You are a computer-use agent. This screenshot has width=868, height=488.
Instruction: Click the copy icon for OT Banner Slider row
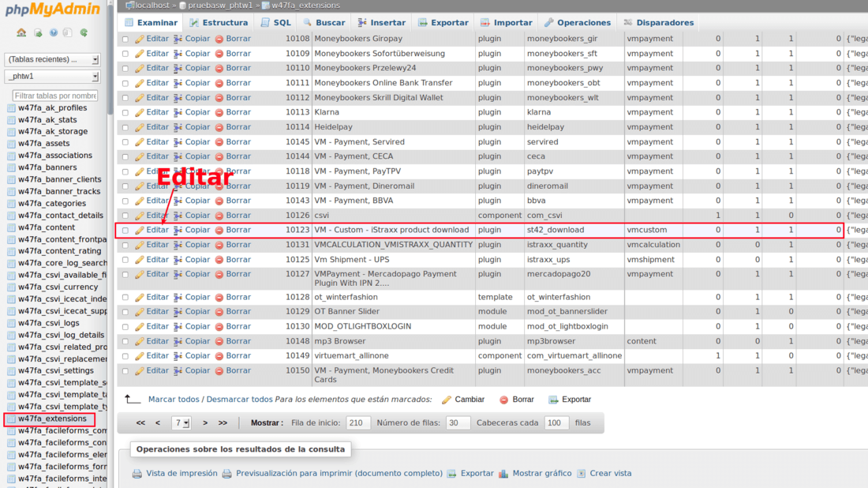click(178, 312)
